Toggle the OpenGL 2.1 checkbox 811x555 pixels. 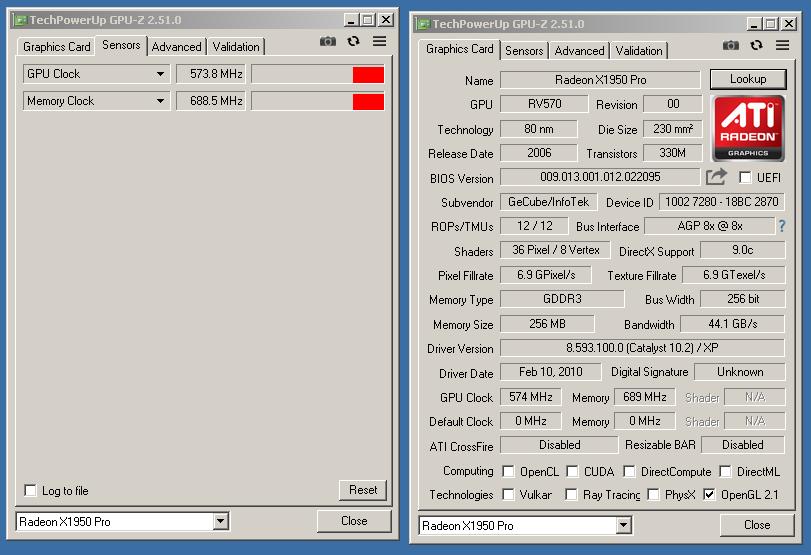coord(709,494)
